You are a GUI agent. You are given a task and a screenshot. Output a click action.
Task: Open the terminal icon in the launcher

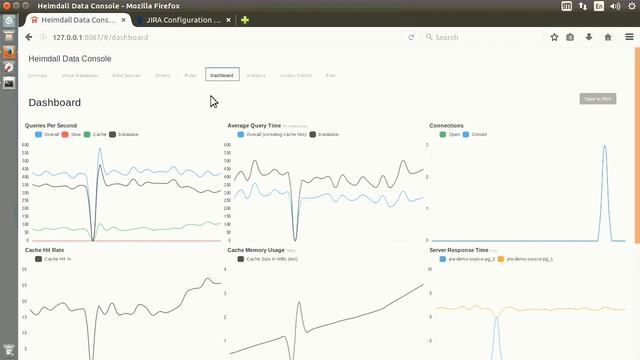click(x=9, y=83)
